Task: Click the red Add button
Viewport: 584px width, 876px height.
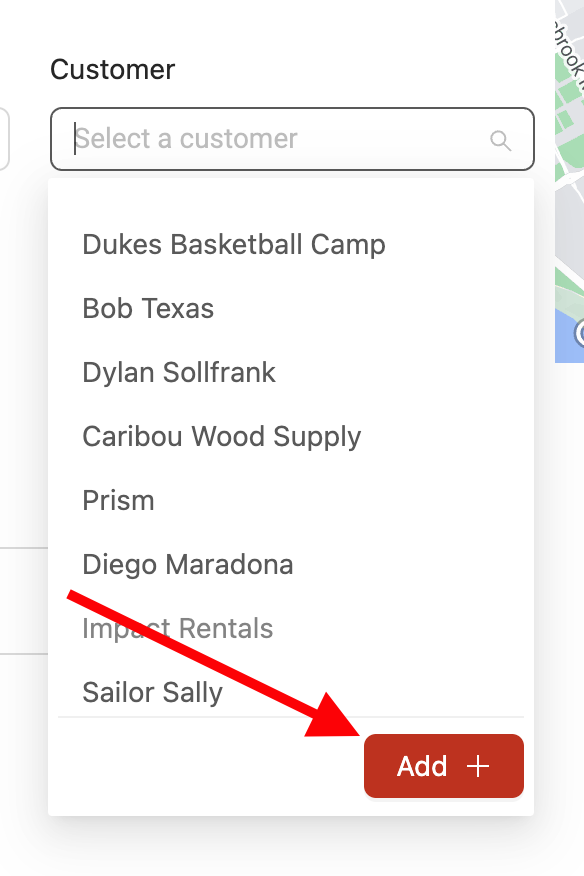Action: [x=444, y=766]
